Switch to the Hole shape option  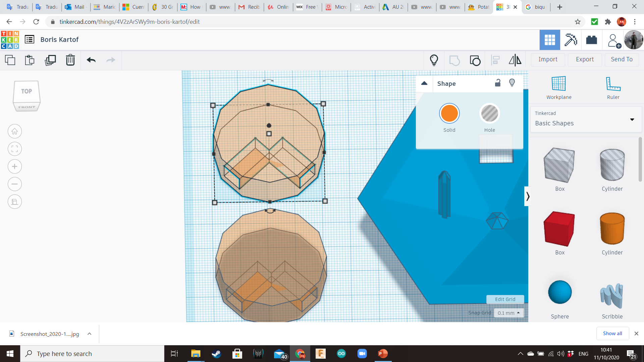(489, 114)
